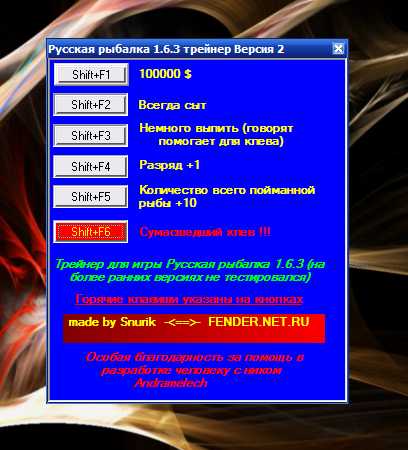Select the Shift+F3 button
This screenshot has height=450, width=408.
point(91,135)
